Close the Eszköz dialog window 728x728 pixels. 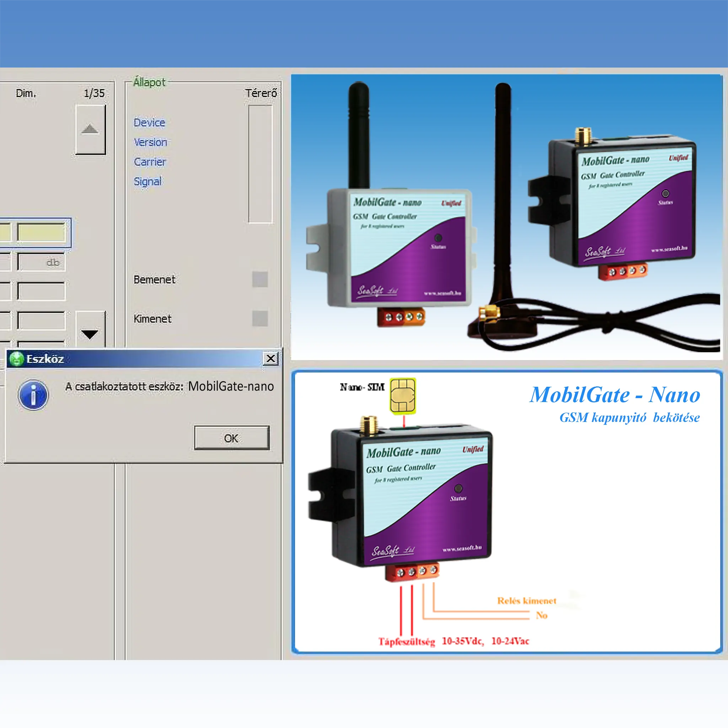coord(271,358)
